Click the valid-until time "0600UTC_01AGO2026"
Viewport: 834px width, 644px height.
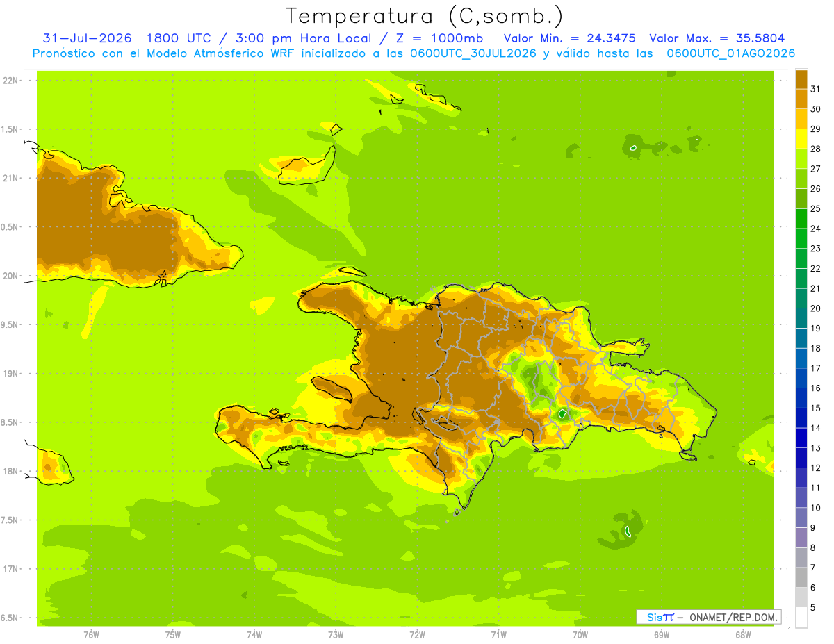731,53
